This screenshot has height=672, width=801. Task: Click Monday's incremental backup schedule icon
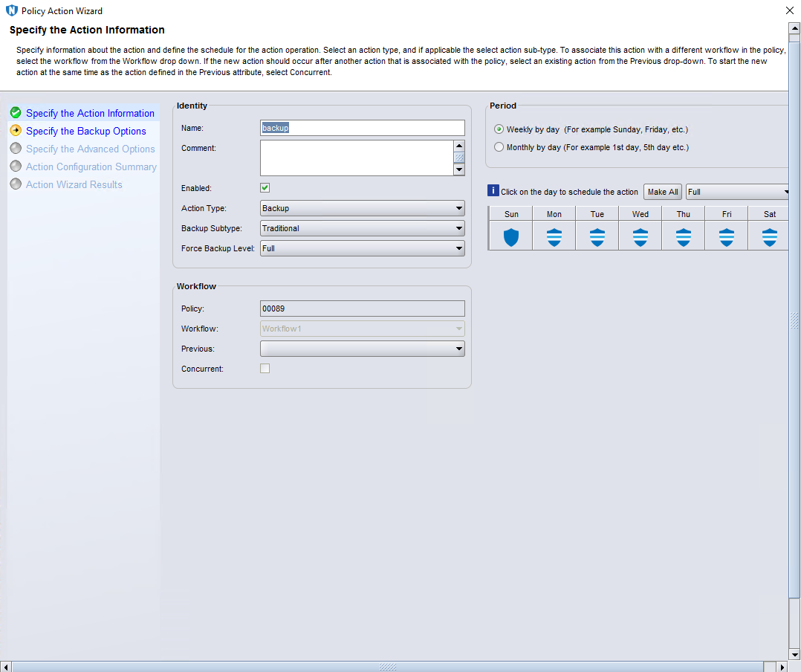(554, 237)
